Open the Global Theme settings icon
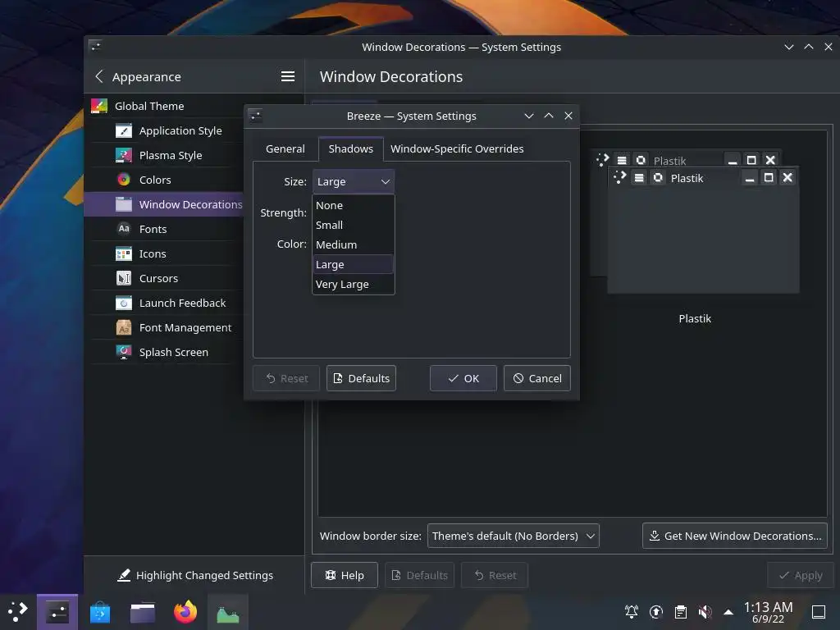This screenshot has width=840, height=630. (x=99, y=106)
